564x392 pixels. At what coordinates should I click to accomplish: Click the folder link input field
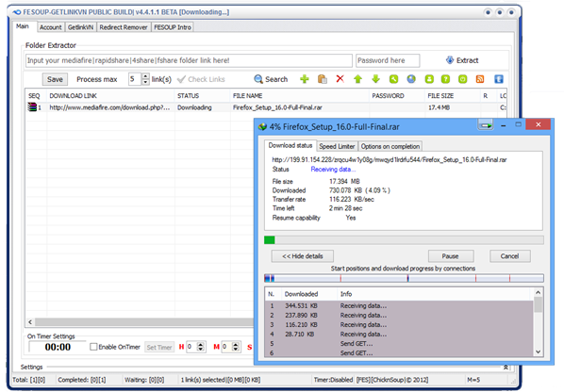tap(189, 60)
